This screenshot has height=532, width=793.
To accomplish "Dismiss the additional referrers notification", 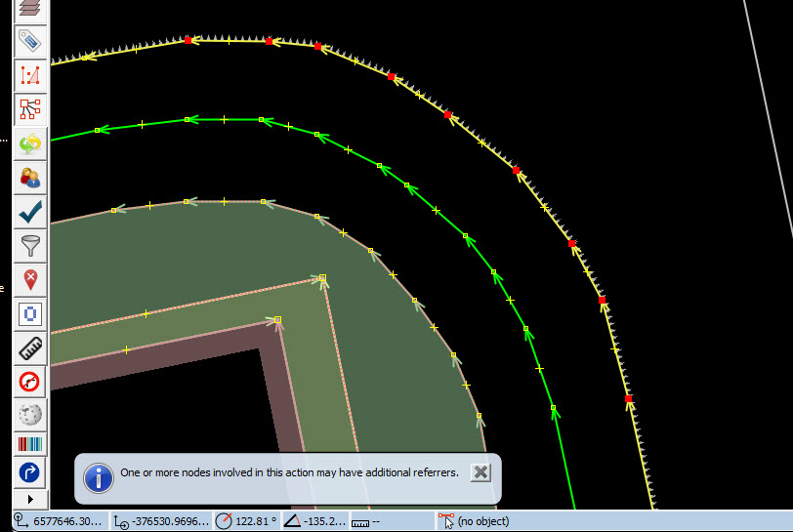I will click(480, 472).
